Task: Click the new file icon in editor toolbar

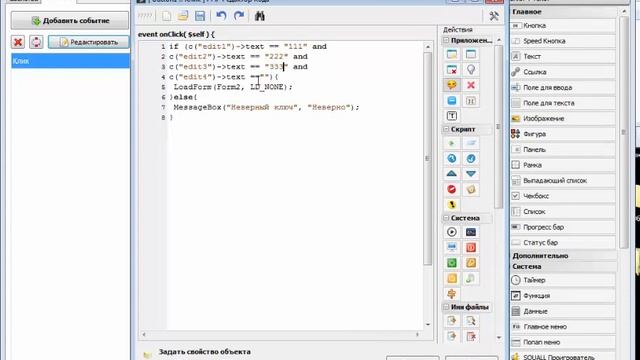Action: 166,16
